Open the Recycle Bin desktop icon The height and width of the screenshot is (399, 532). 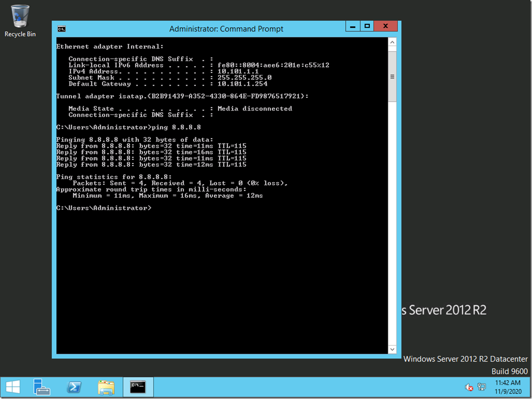coord(20,21)
